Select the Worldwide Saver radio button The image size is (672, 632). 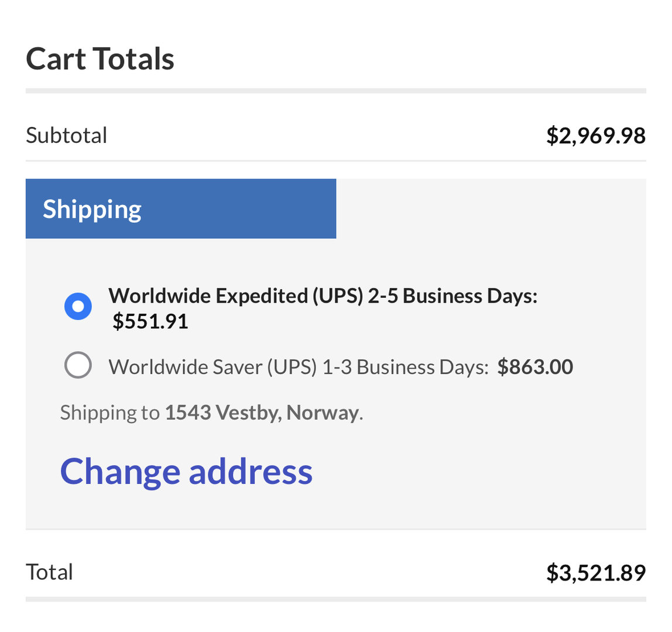coord(78,366)
